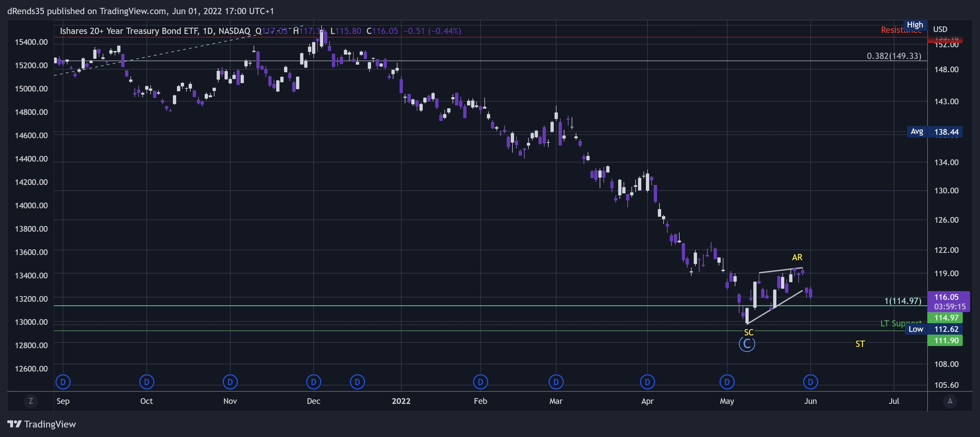Screen dimensions: 980x437
Task: Click the dividend marker above Apr
Action: (x=648, y=382)
